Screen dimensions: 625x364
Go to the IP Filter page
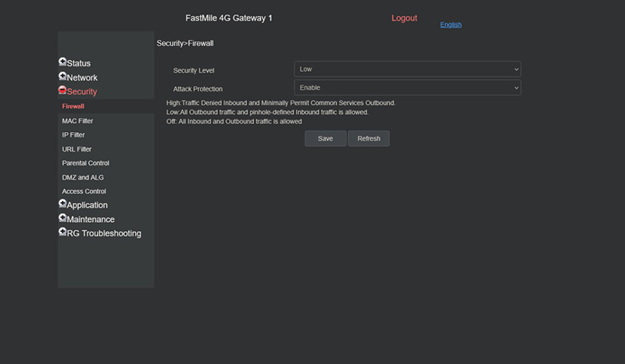73,135
